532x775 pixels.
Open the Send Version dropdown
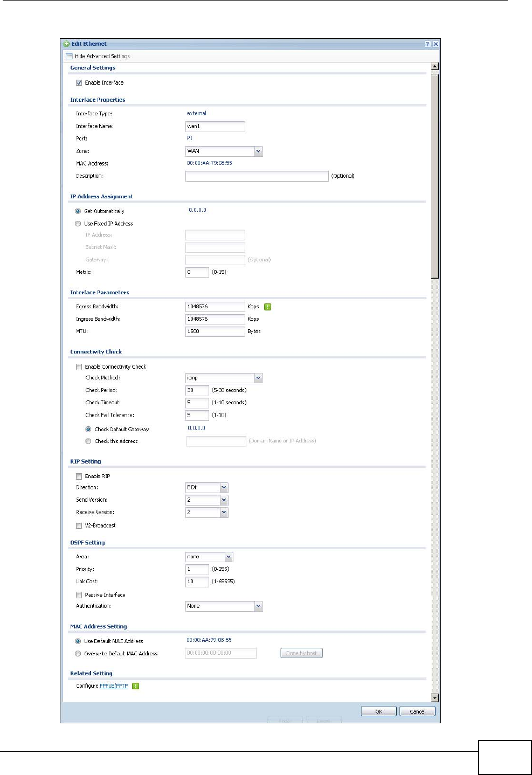point(206,500)
